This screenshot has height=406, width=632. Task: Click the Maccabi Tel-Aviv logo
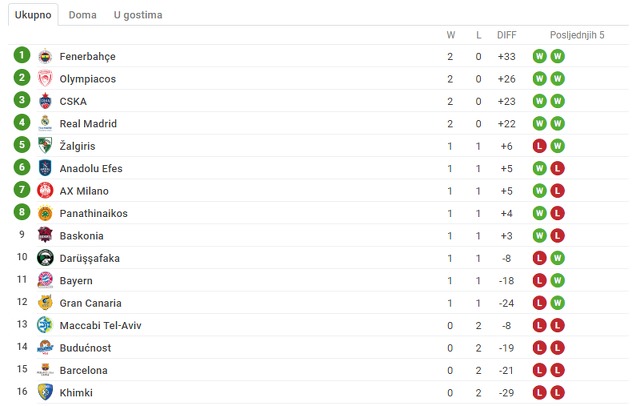45,325
